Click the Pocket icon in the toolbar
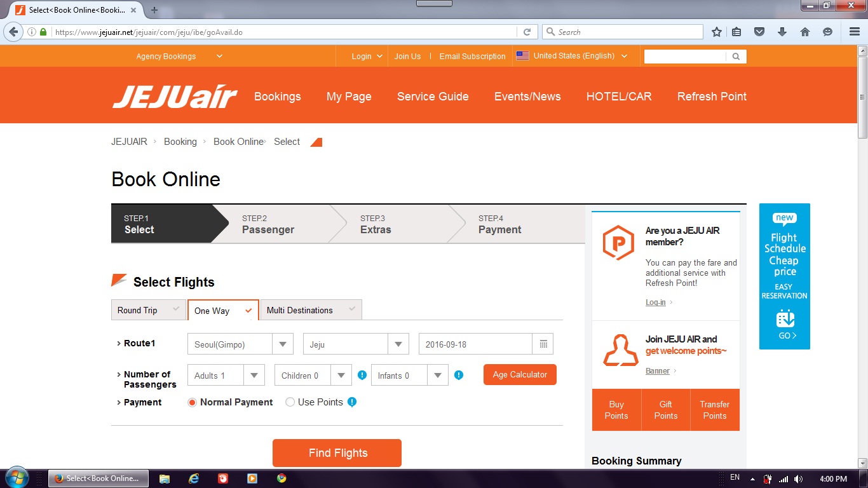 coord(759,32)
